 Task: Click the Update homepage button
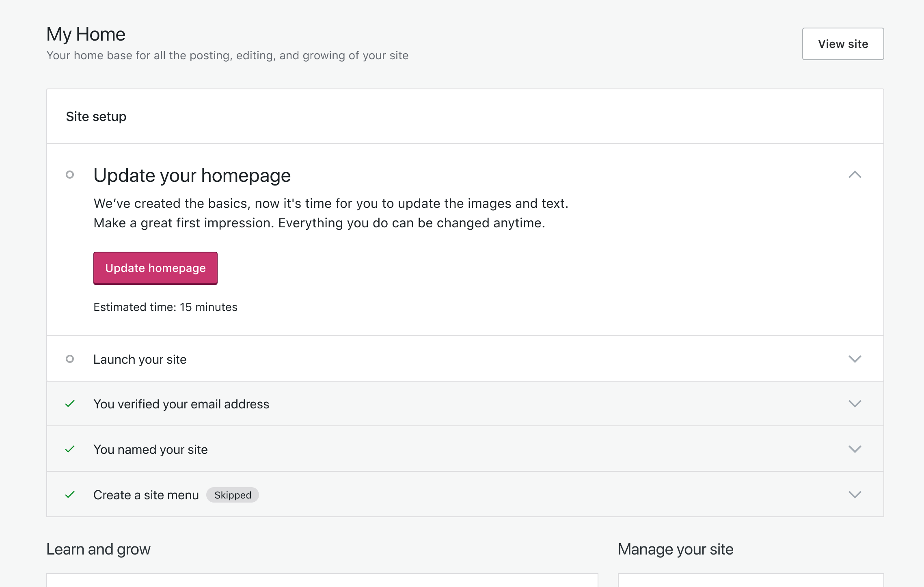[155, 268]
